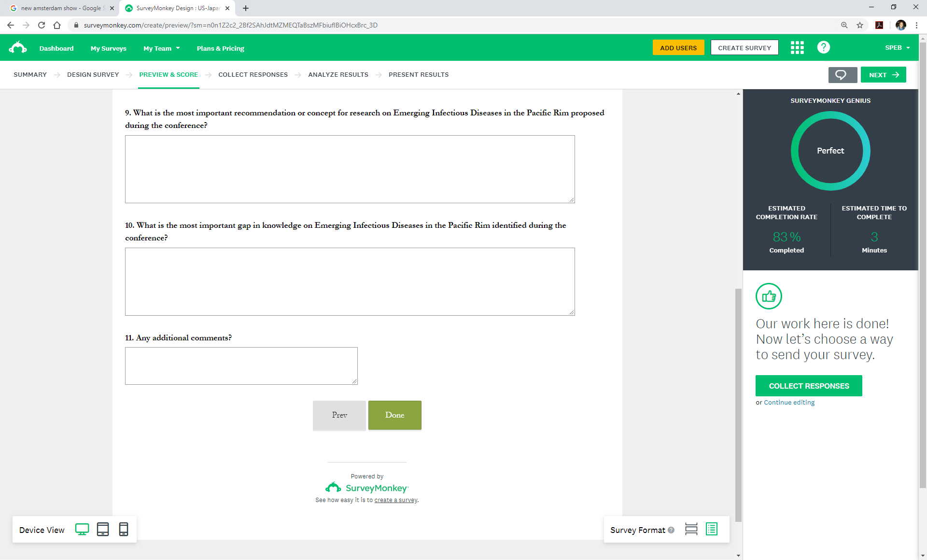Click the SurveyMonkey logo icon

tap(18, 47)
